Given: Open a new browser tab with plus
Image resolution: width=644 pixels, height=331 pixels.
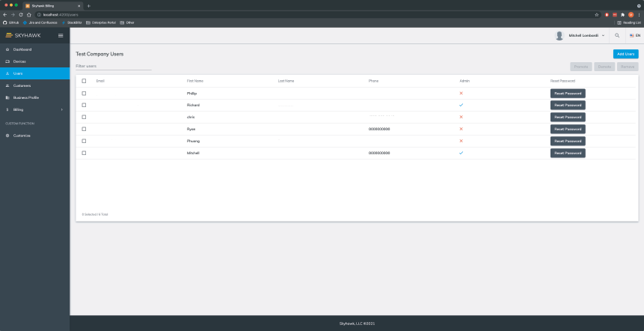Looking at the screenshot, I should [89, 6].
